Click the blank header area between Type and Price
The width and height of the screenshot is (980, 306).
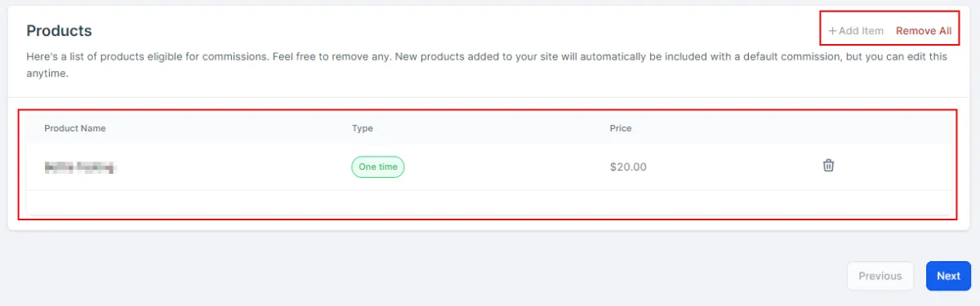click(490, 128)
